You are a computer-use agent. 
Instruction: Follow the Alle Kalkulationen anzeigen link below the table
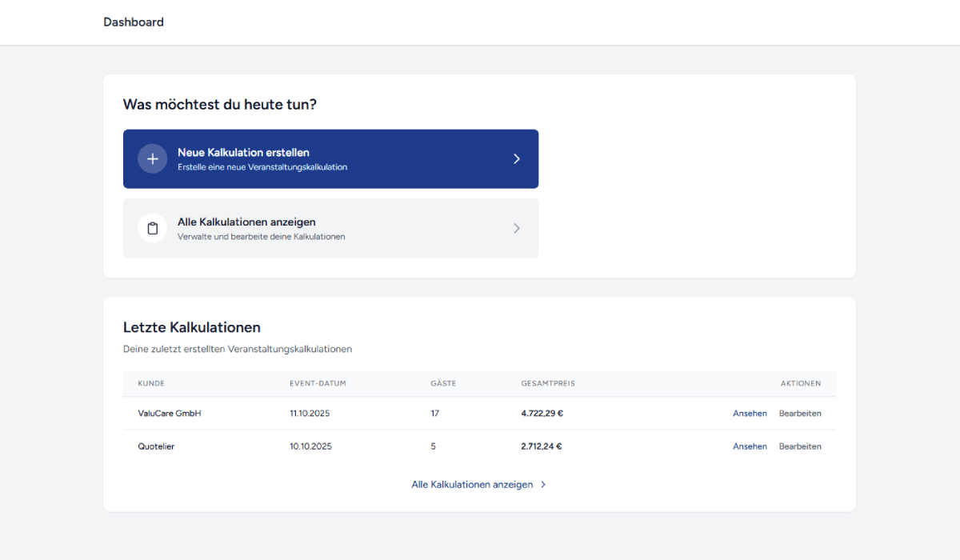[x=472, y=484]
